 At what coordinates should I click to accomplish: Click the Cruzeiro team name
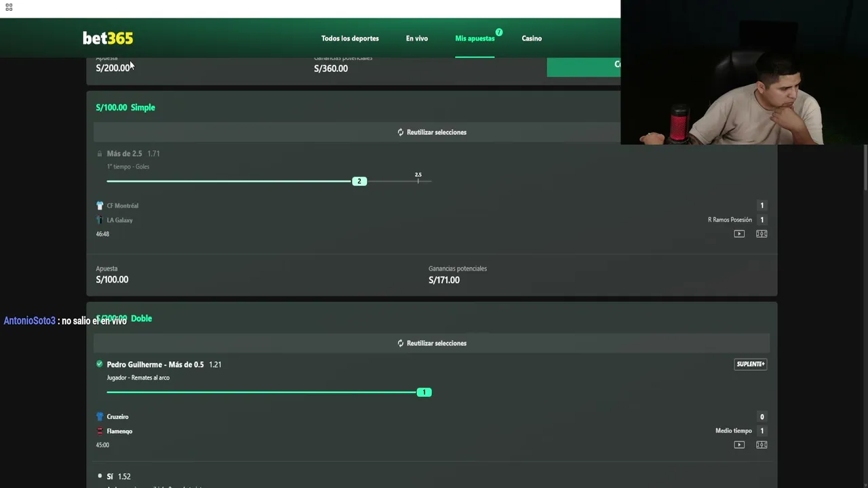(117, 417)
